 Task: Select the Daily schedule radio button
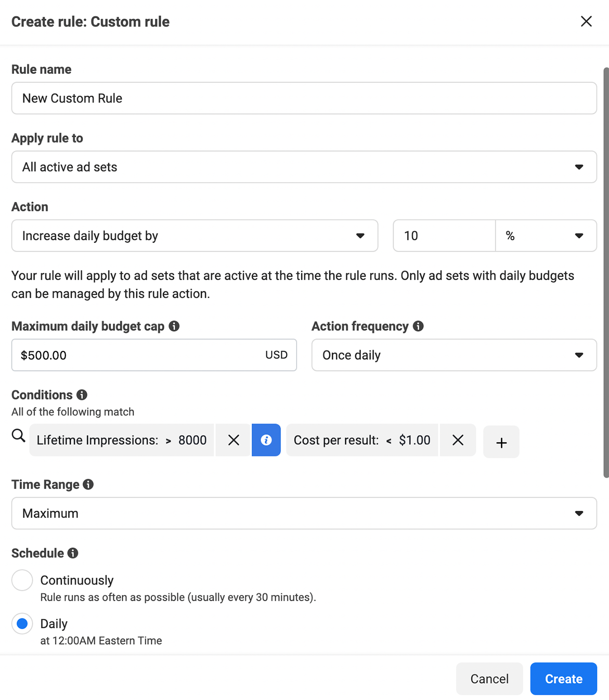click(x=22, y=624)
